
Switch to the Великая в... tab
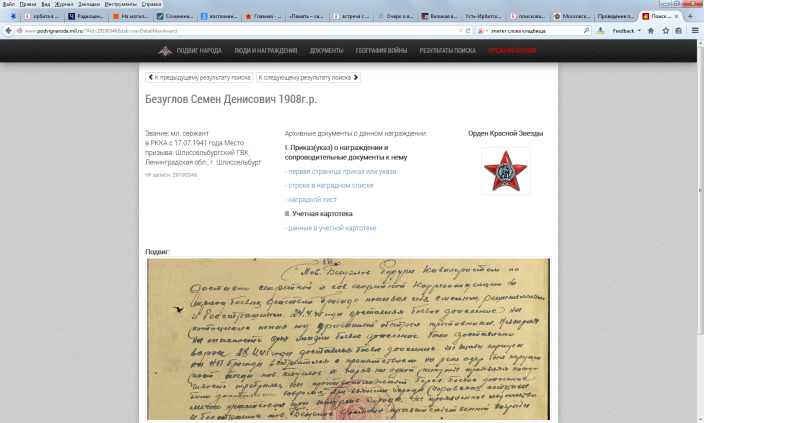(439, 16)
